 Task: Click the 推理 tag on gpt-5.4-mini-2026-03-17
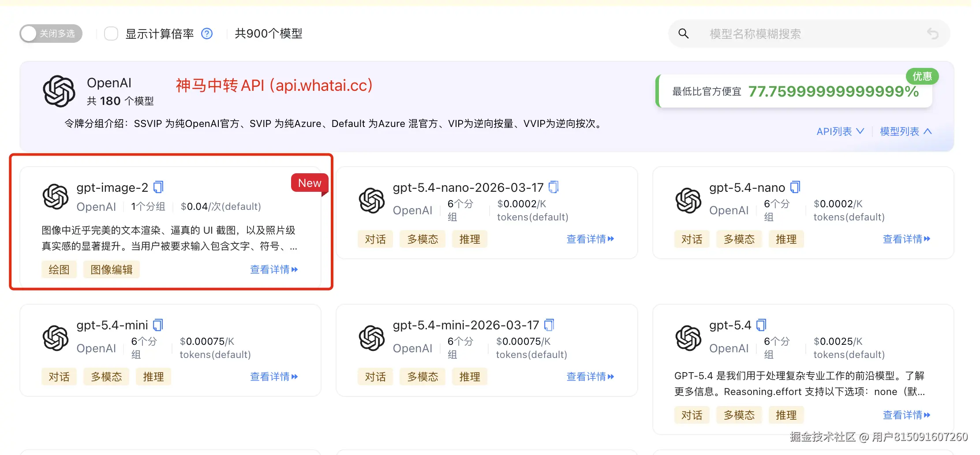point(470,377)
